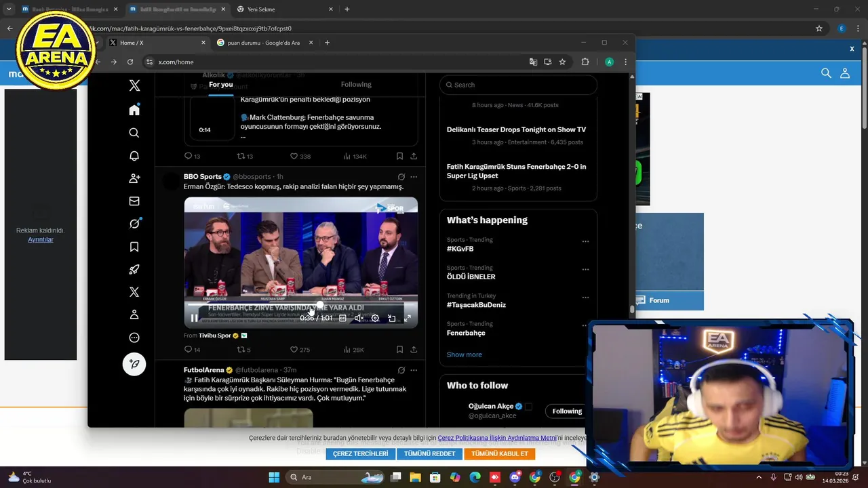
Task: Open new tab in front Chrome window
Action: point(327,43)
